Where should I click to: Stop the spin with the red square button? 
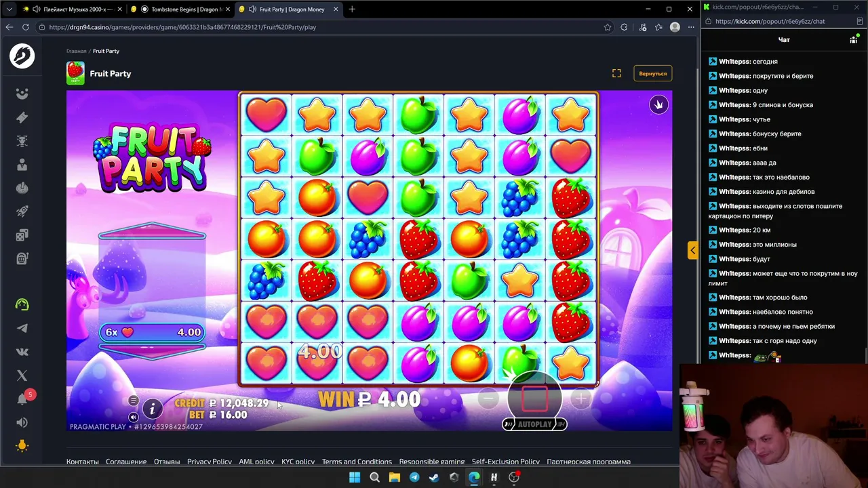tap(534, 398)
